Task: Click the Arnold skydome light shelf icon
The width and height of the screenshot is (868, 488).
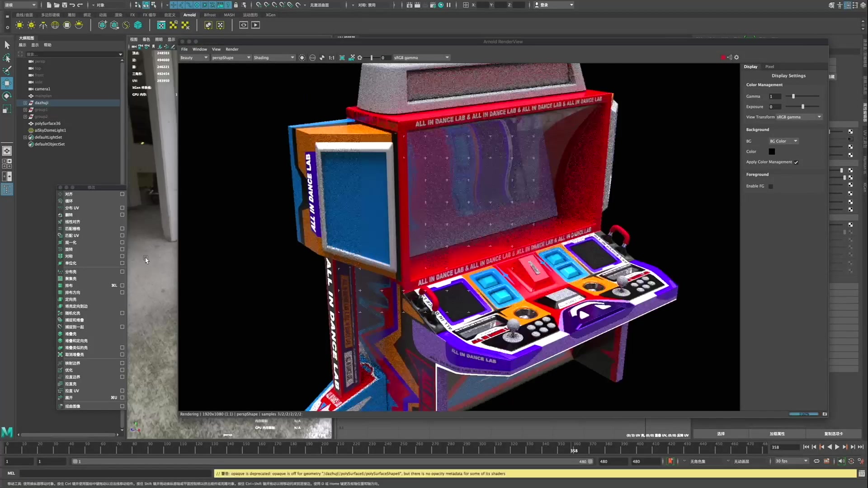Action: point(55,25)
